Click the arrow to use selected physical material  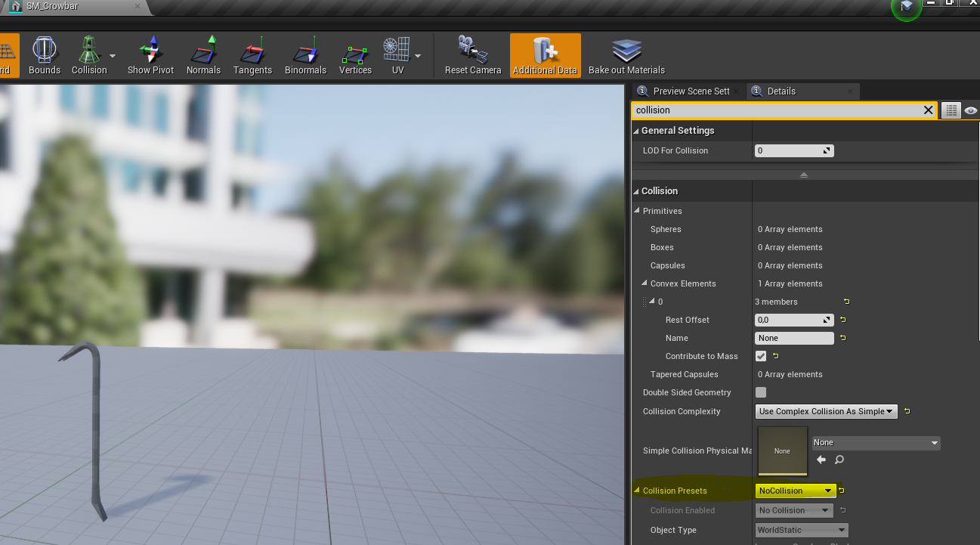coord(821,460)
